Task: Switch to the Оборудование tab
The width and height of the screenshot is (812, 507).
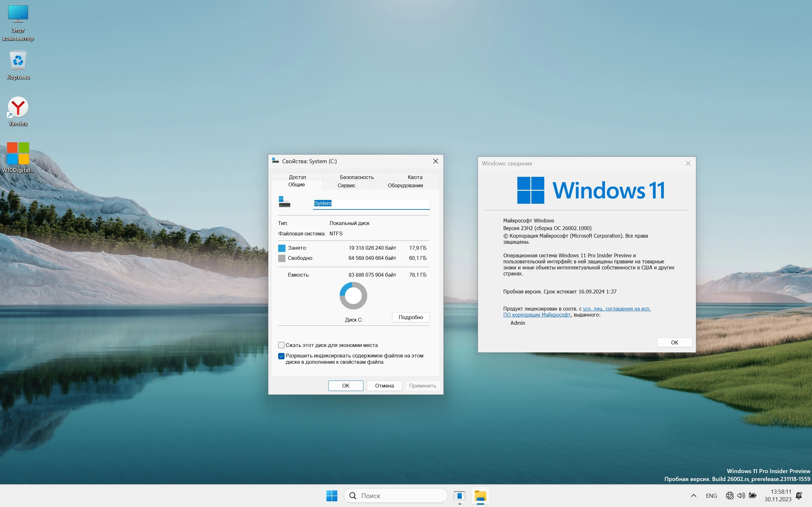Action: click(405, 185)
